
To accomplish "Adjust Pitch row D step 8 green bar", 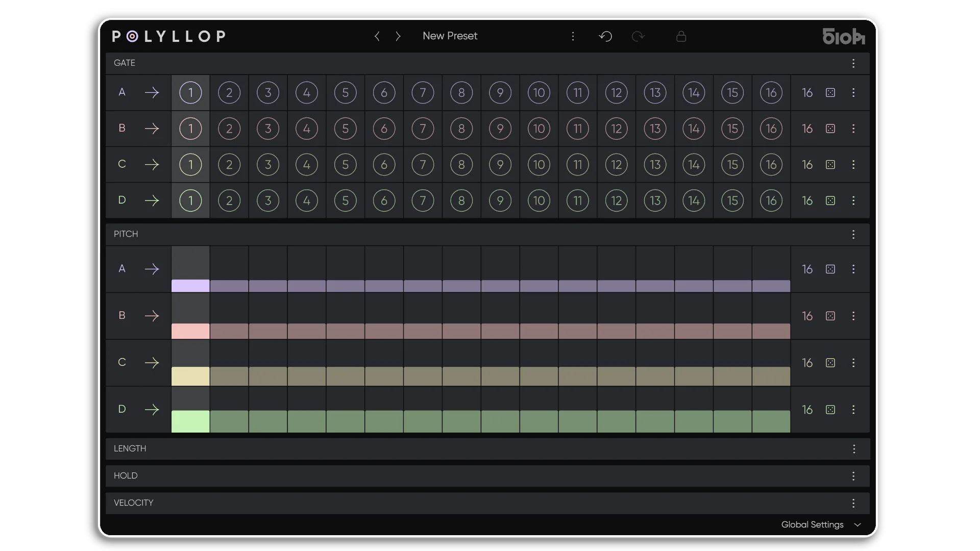I will (x=461, y=421).
